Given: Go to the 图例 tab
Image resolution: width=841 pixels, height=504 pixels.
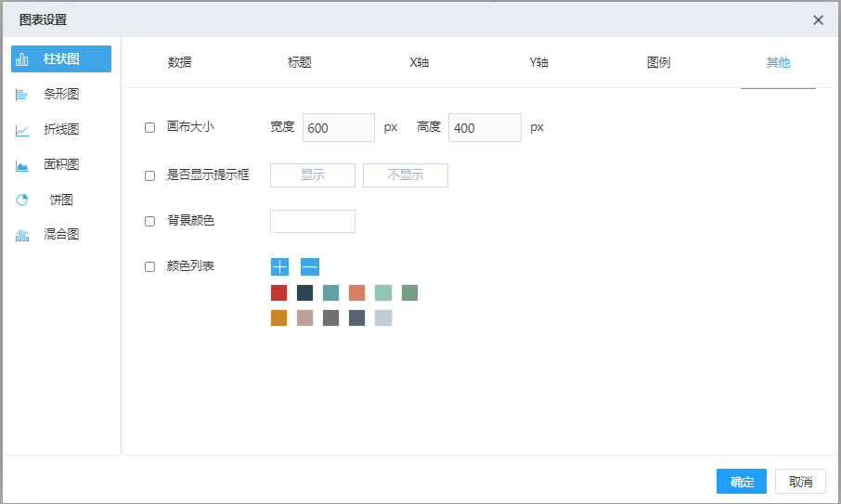Looking at the screenshot, I should coord(659,63).
